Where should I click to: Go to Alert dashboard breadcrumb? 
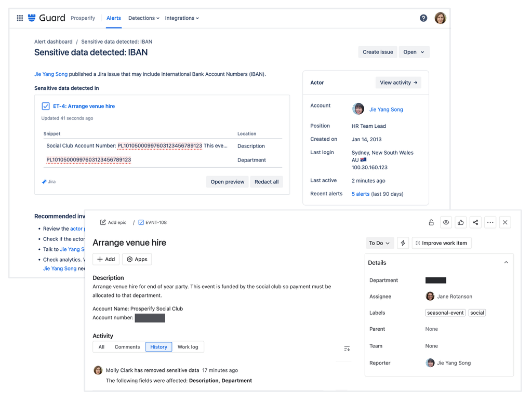[x=54, y=42]
